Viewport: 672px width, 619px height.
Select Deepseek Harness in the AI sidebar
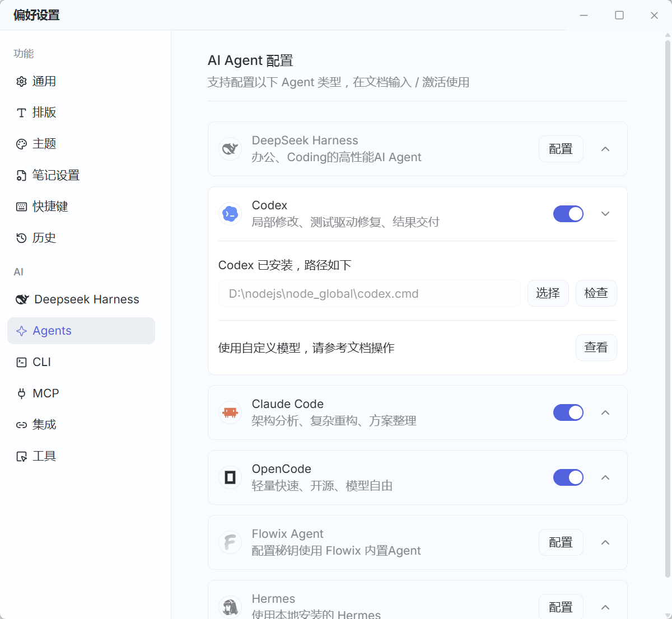pos(81,299)
